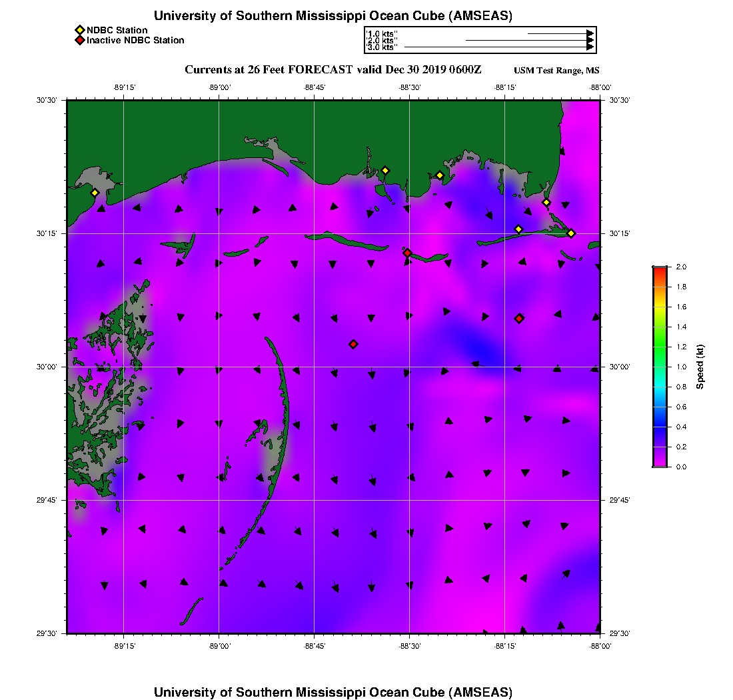Select red inactive station on 88°30' gridline
The width and height of the screenshot is (733, 700).
[x=407, y=253]
